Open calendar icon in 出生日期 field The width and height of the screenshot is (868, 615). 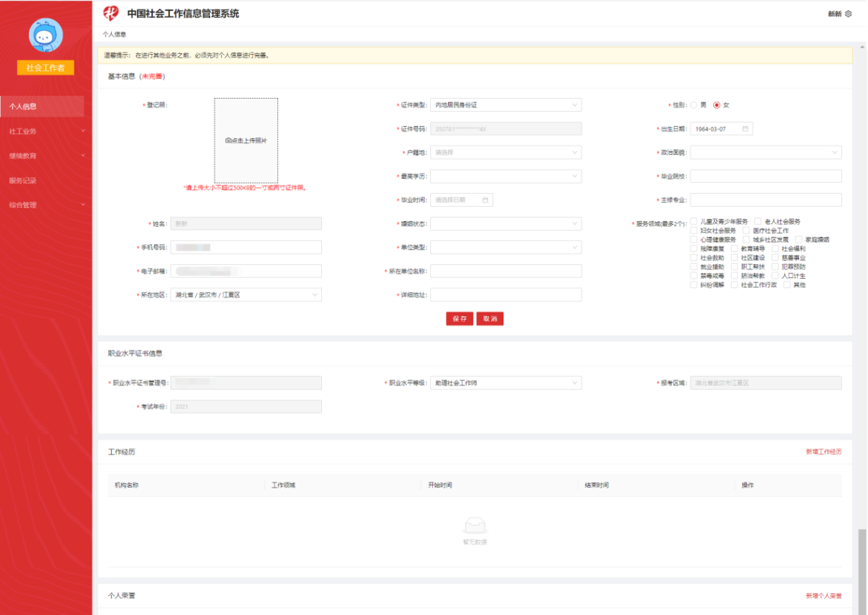pos(746,129)
